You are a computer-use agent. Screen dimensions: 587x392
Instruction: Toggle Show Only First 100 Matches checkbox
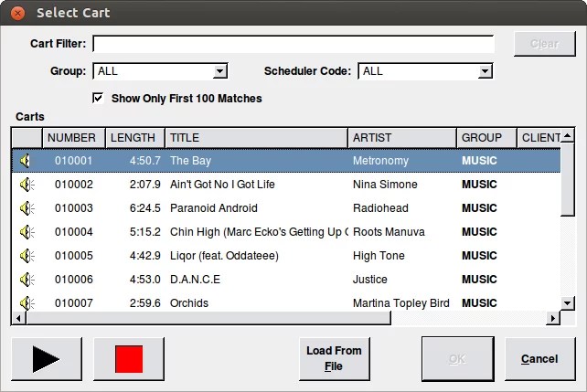tap(98, 98)
